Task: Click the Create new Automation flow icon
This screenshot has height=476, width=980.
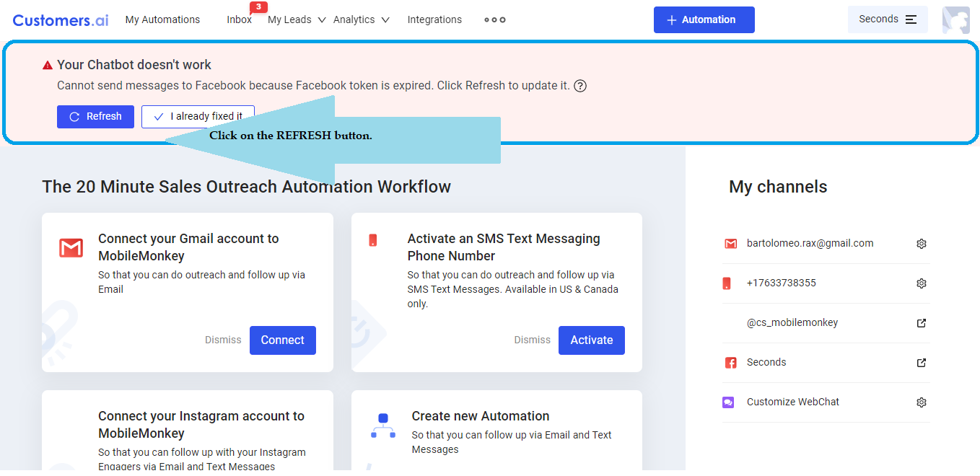Action: click(x=383, y=426)
